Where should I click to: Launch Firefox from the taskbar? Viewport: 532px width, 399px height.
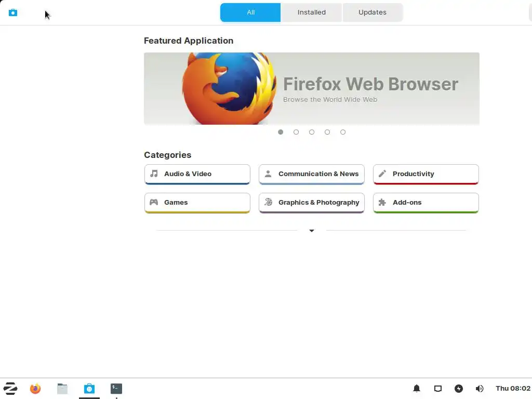point(35,389)
